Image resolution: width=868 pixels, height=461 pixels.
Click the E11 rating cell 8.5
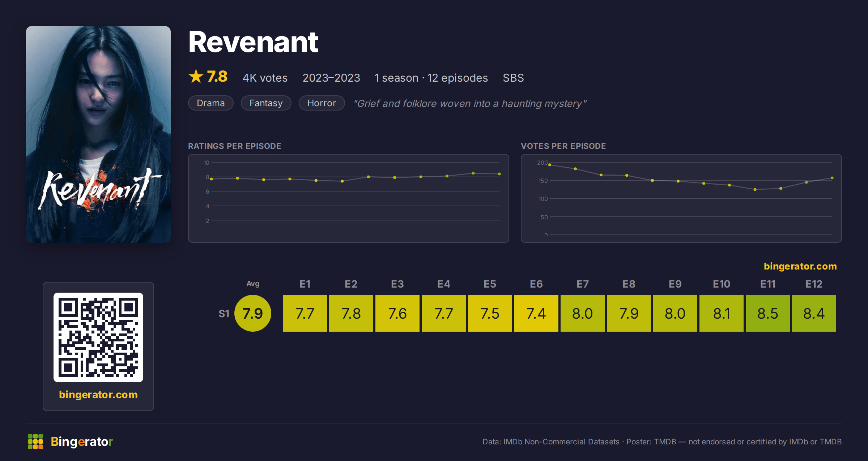(768, 313)
